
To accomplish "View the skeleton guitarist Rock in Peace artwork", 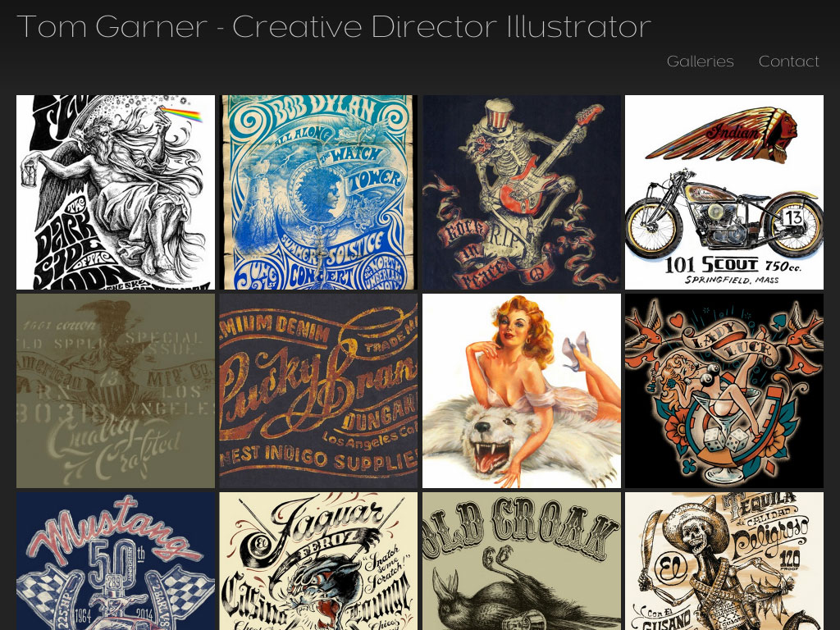I will click(x=522, y=192).
